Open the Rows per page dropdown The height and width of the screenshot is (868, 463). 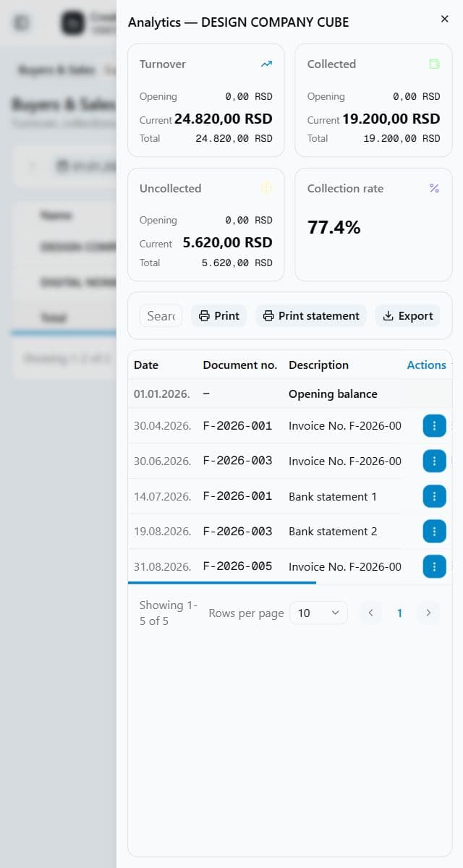coord(318,613)
